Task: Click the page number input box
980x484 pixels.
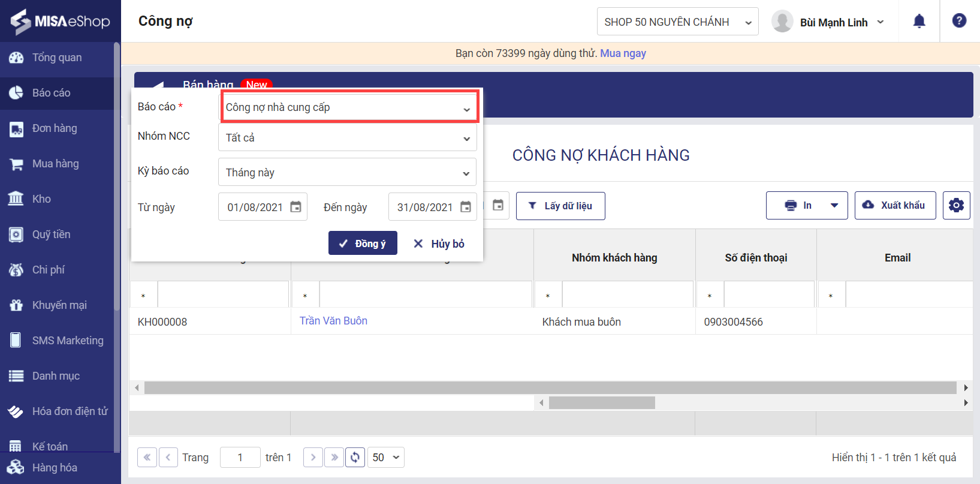Action: coord(240,458)
